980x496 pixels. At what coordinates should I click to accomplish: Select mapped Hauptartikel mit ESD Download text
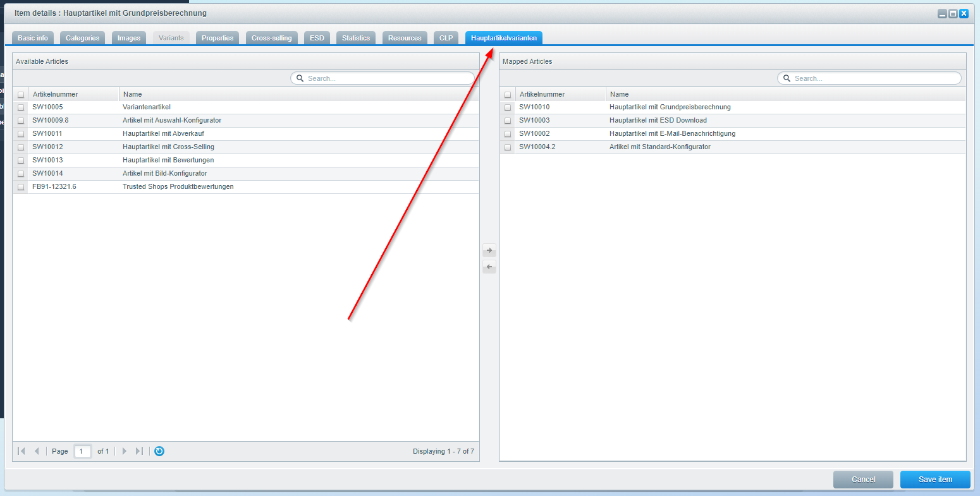pyautogui.click(x=658, y=121)
